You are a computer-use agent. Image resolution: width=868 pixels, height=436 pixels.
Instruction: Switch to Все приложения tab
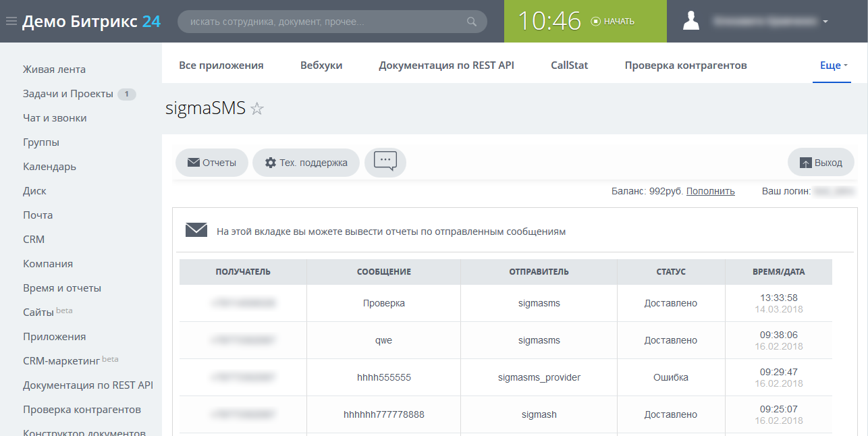tap(221, 65)
